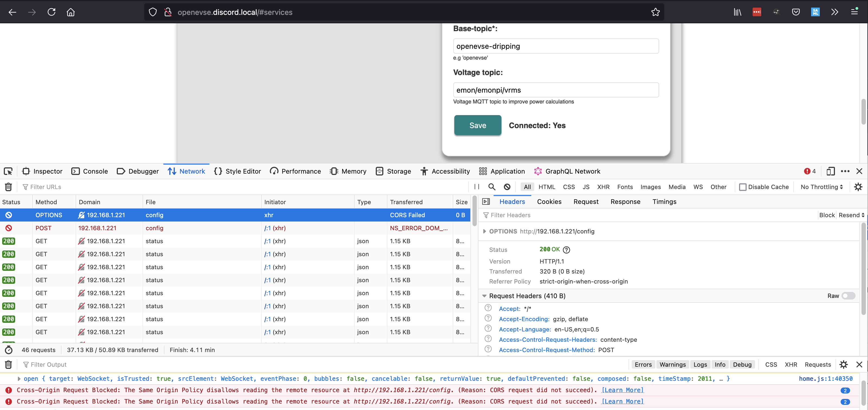
Task: Toggle Responsive Design Mode
Action: tap(830, 171)
